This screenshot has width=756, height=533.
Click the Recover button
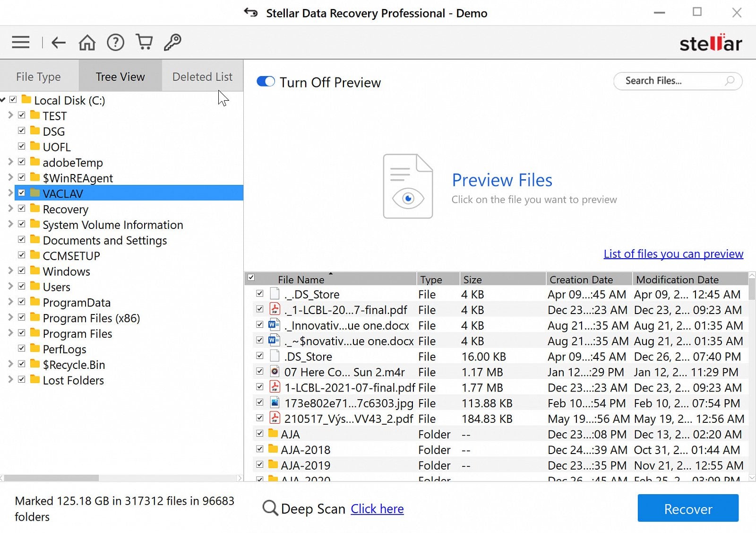pos(688,508)
